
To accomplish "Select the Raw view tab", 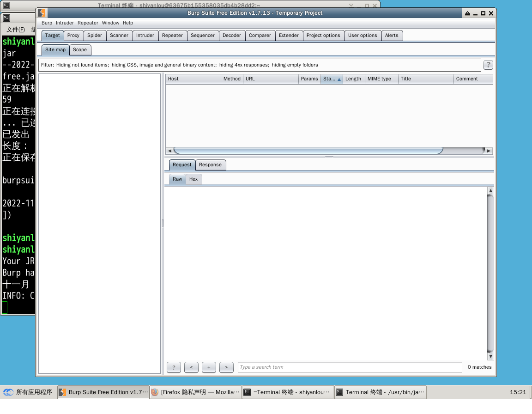I will [177, 179].
